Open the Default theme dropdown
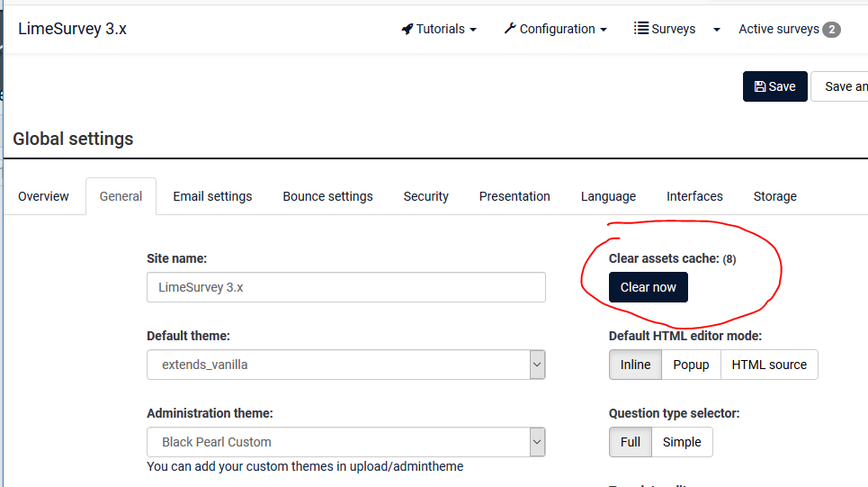 [x=346, y=365]
